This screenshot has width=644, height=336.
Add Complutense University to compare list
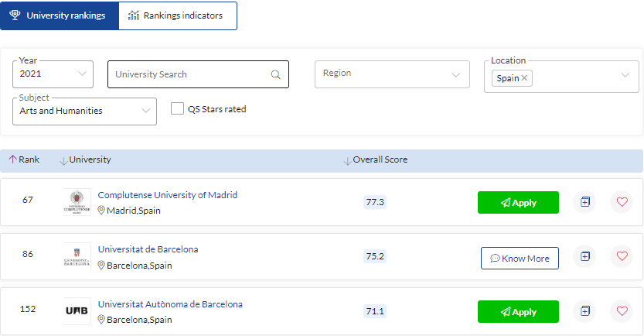(584, 202)
